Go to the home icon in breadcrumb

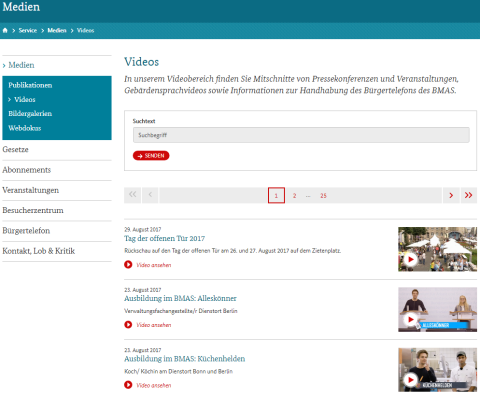[5, 30]
